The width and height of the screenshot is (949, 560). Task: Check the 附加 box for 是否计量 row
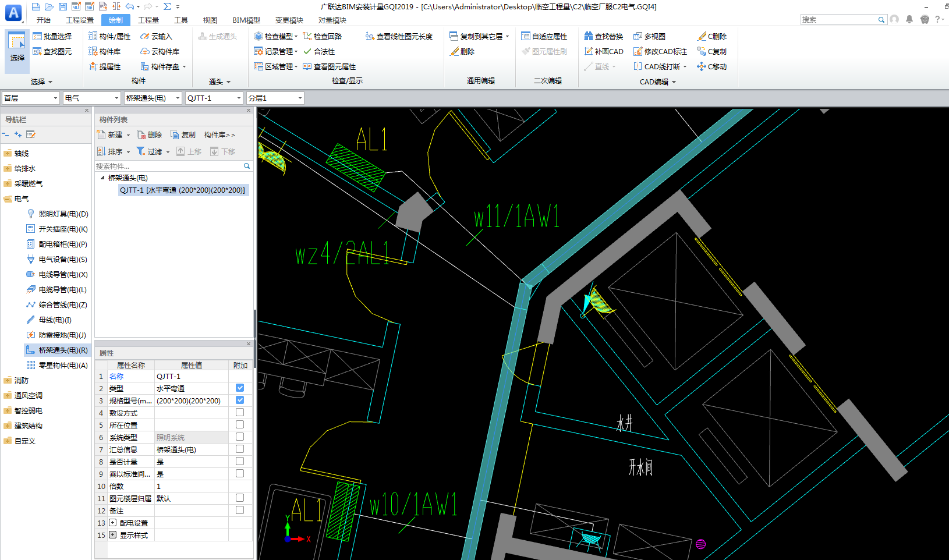(x=240, y=461)
